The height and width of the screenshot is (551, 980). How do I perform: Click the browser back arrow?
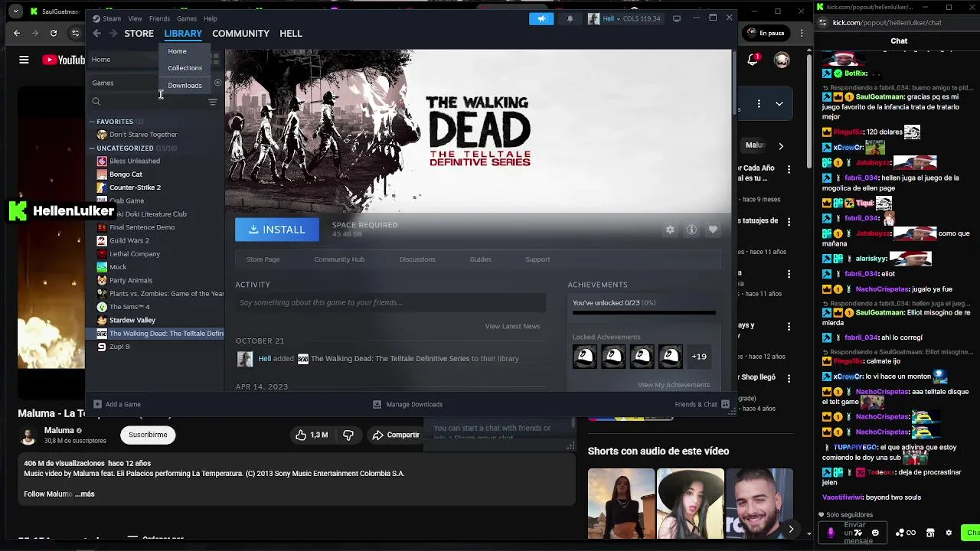[17, 33]
